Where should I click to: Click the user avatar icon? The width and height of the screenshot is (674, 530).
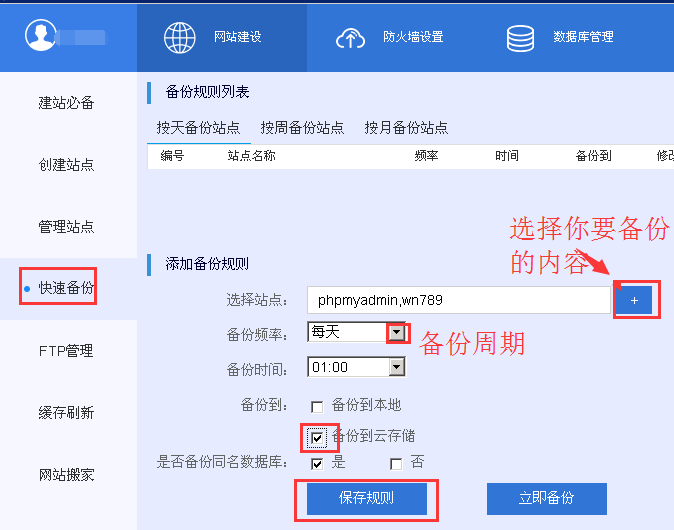coord(41,36)
